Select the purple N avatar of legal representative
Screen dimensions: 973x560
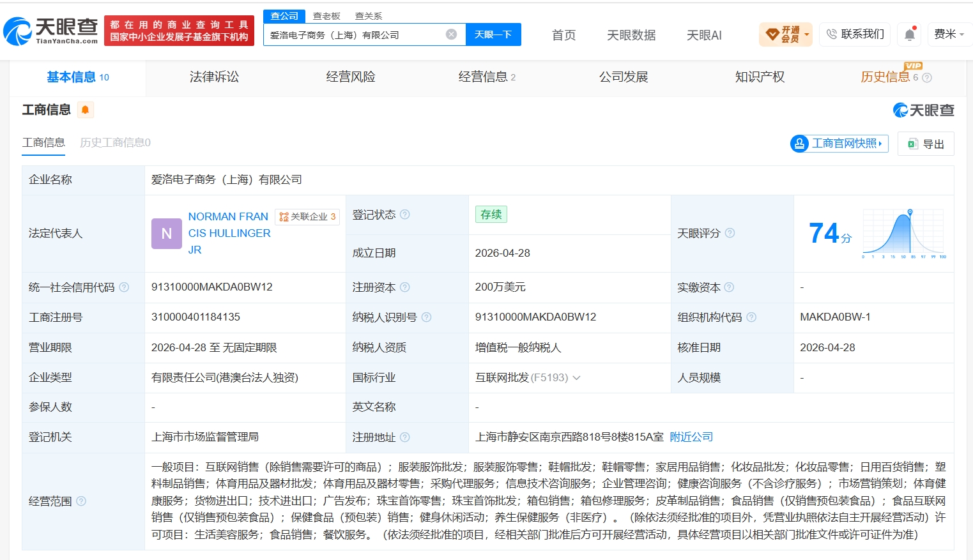click(x=167, y=234)
